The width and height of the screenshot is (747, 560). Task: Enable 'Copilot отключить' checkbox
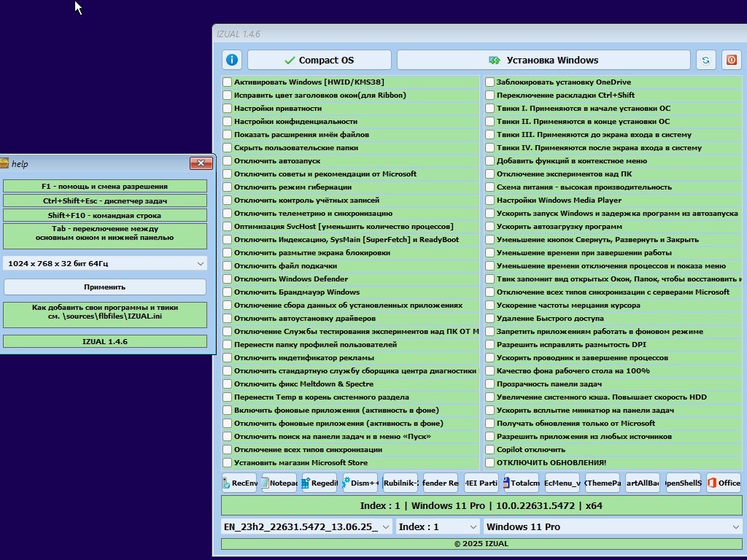click(x=489, y=449)
